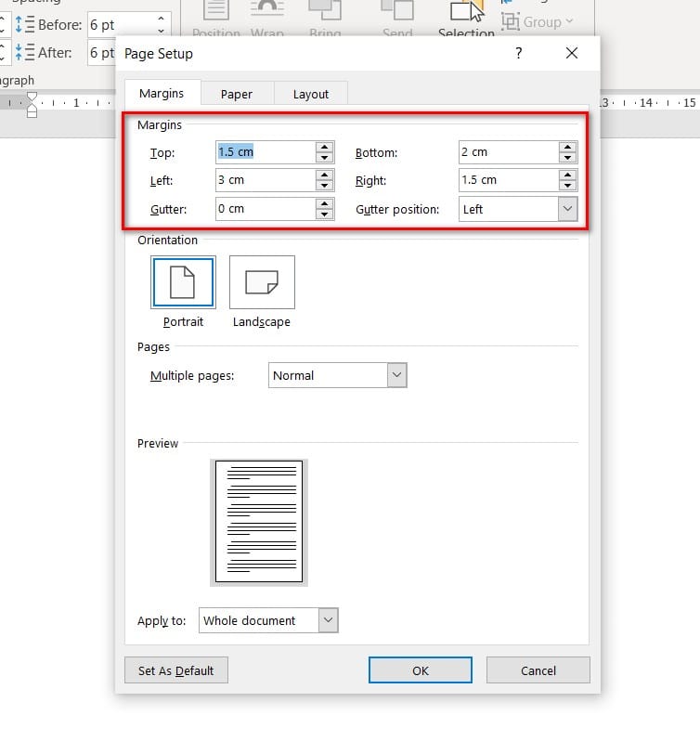Image resolution: width=700 pixels, height=741 pixels.
Task: Decrease the Bottom margin with down arrow
Action: pos(568,158)
